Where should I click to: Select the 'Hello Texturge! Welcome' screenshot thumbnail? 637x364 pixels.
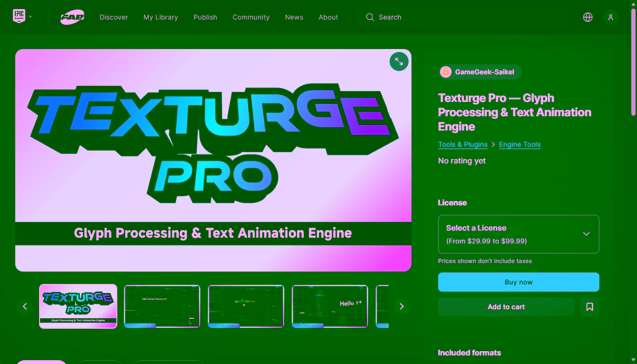(162, 306)
